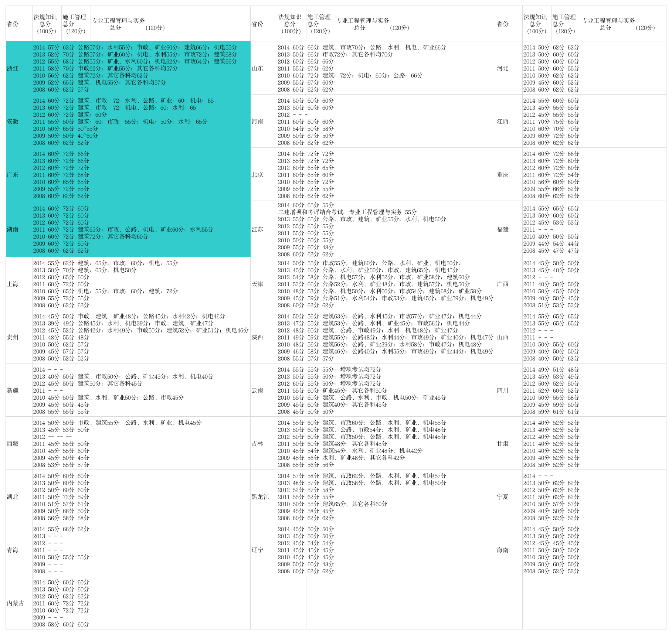Click 安徽 2010 row with '50~55分'
This screenshot has height=635, width=672.
point(66,129)
